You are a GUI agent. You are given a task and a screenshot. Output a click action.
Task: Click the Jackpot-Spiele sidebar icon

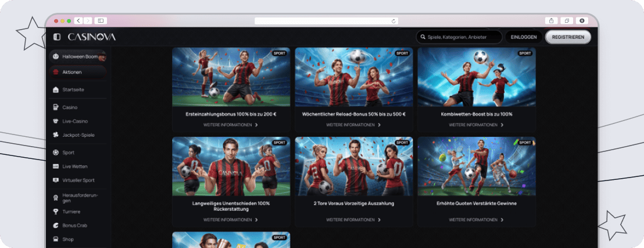[x=56, y=135]
